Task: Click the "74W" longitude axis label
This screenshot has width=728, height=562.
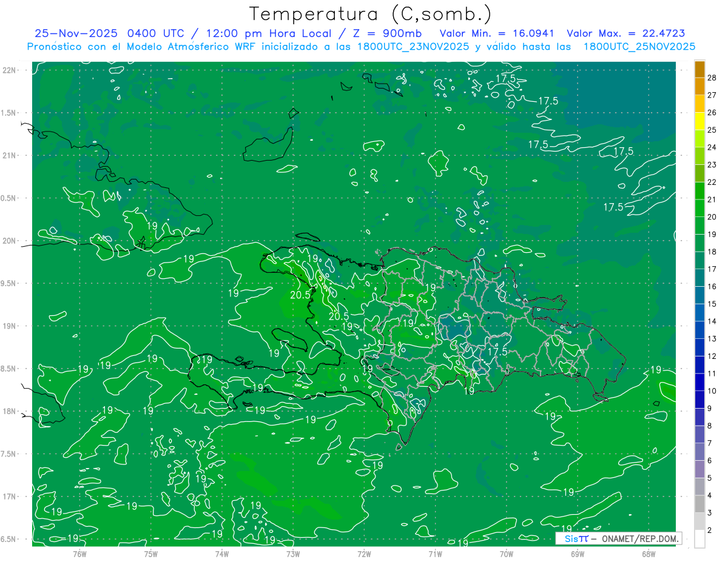Action: [222, 554]
